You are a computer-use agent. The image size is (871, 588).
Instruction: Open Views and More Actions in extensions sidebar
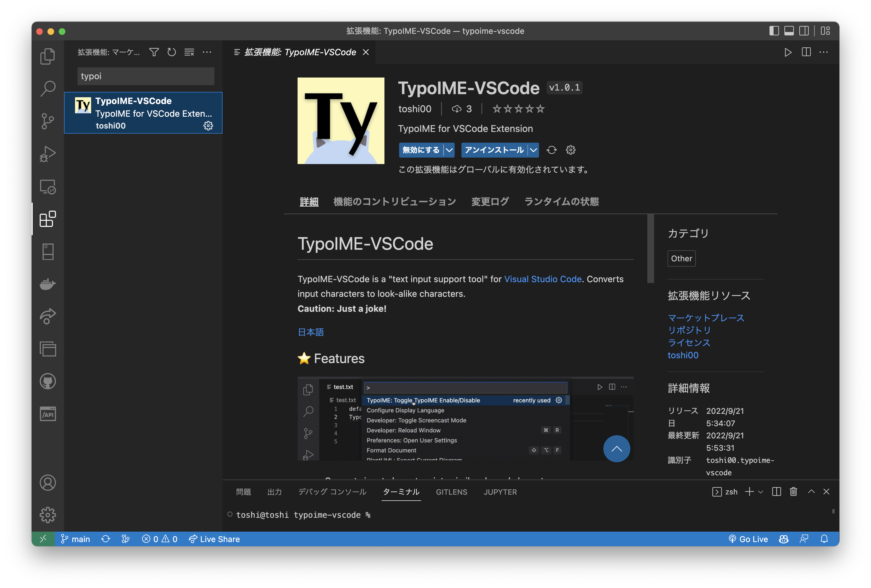[207, 52]
